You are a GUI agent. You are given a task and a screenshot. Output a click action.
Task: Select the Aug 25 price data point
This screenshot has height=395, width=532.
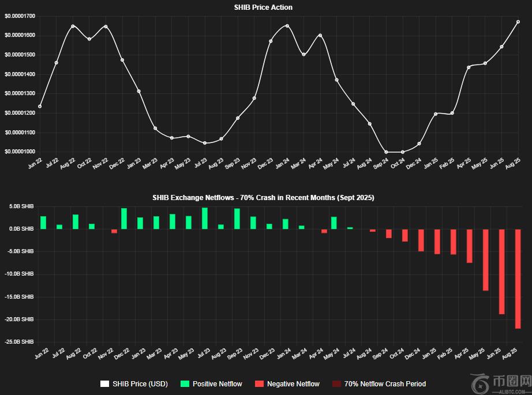coord(518,22)
